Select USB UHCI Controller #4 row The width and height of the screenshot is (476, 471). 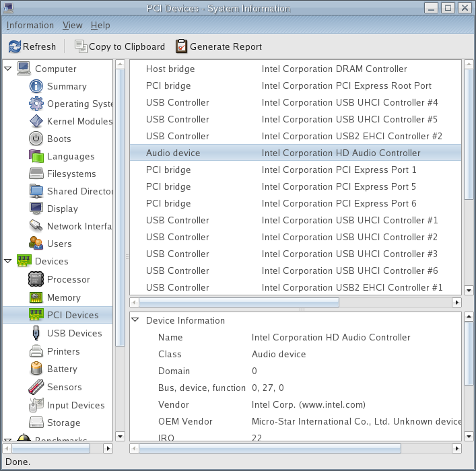point(296,102)
